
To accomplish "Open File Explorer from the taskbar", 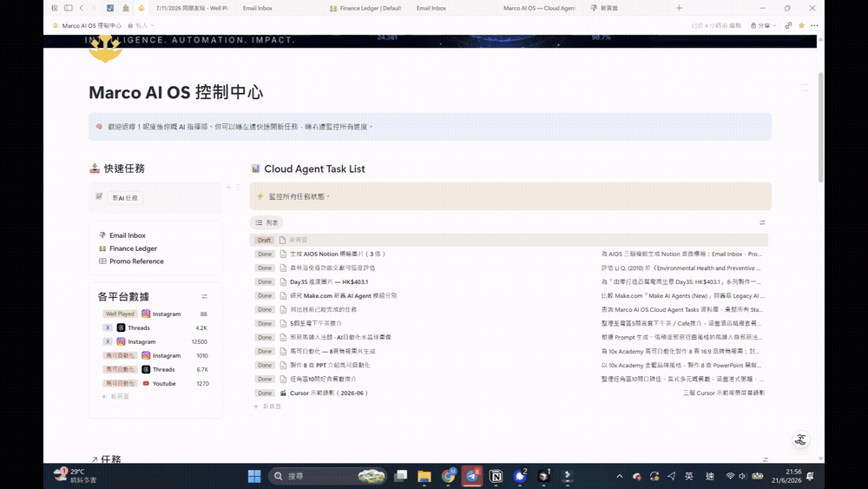I will pos(424,476).
